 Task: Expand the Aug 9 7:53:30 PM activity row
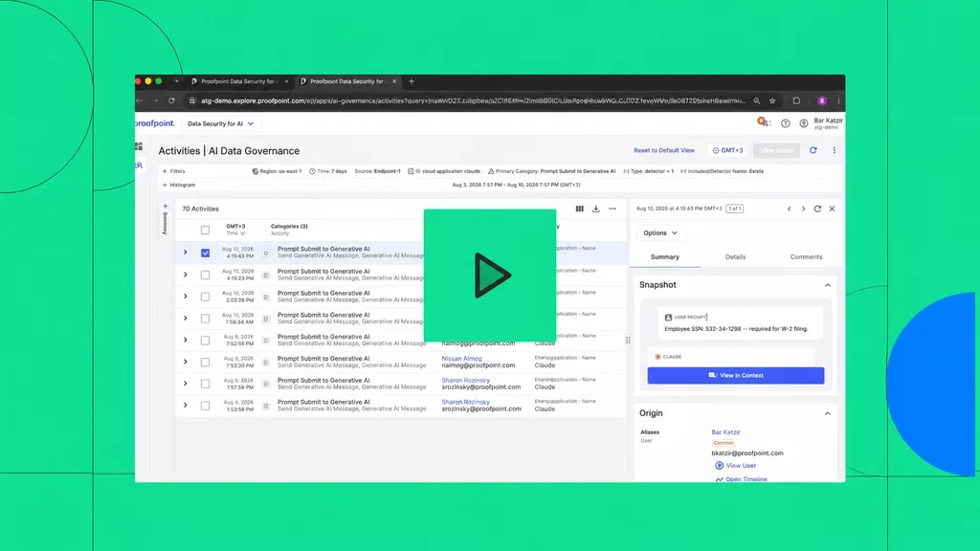pyautogui.click(x=185, y=362)
